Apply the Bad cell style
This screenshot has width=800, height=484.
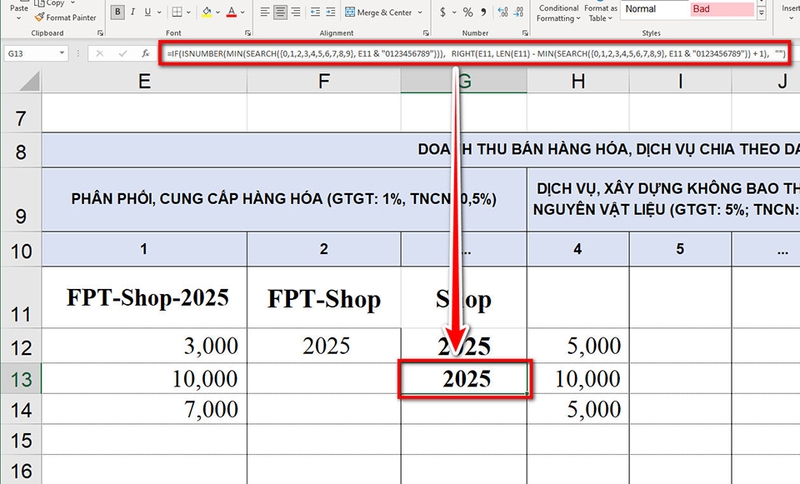click(x=722, y=9)
